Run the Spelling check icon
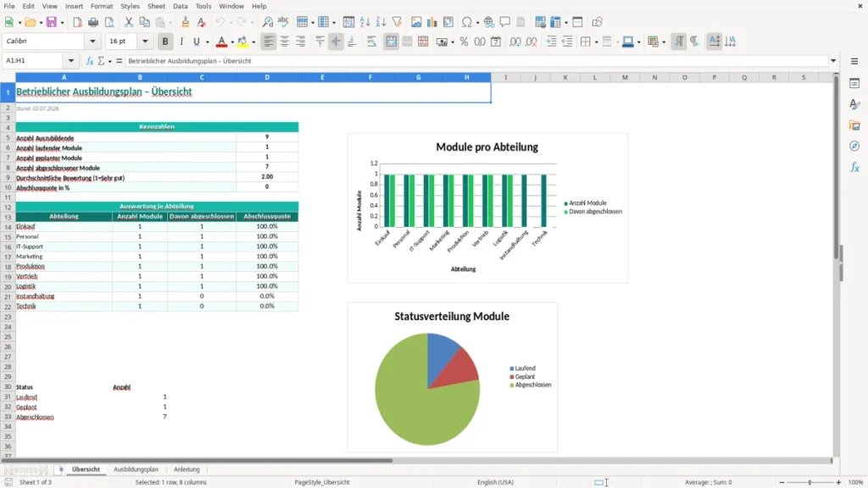The width and height of the screenshot is (868, 488). [x=283, y=22]
